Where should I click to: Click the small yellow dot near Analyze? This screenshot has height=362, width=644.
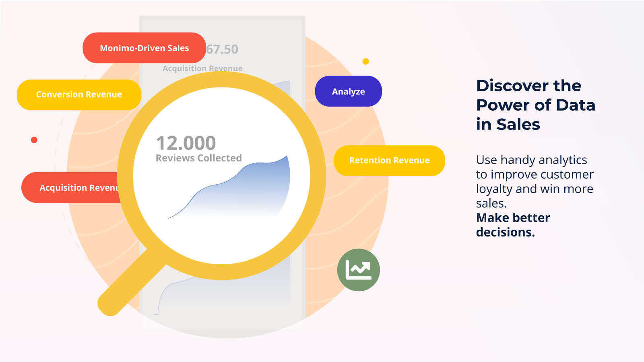365,62
